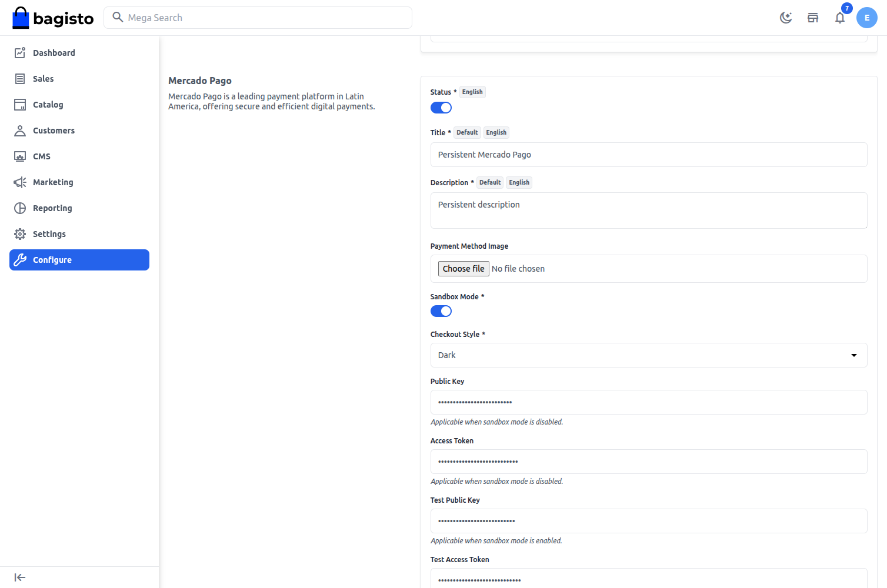Collapse the sidebar with arrow icon
The width and height of the screenshot is (887, 588).
tap(20, 577)
